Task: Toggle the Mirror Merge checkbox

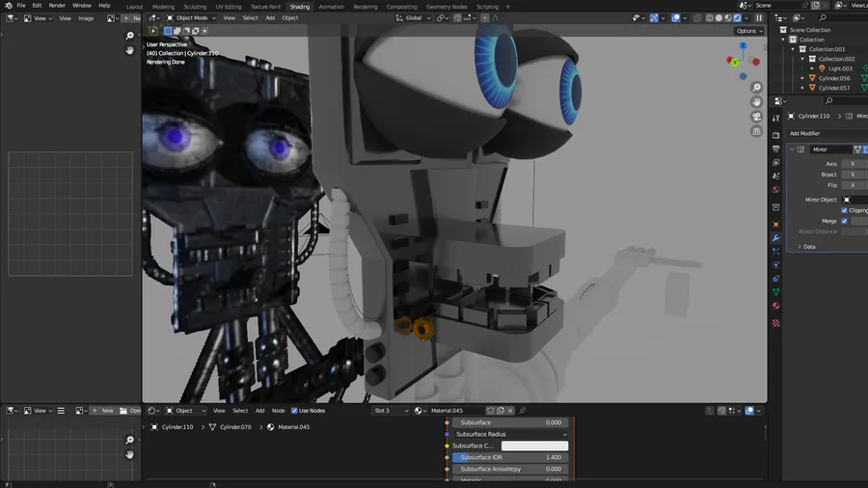Action: pos(844,221)
